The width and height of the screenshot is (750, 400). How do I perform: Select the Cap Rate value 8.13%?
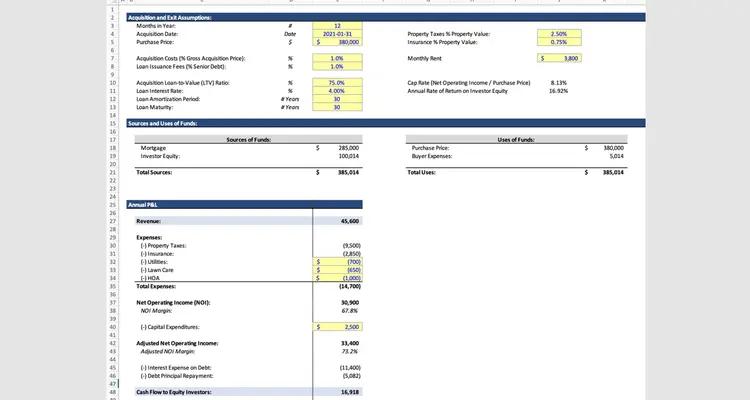point(559,83)
